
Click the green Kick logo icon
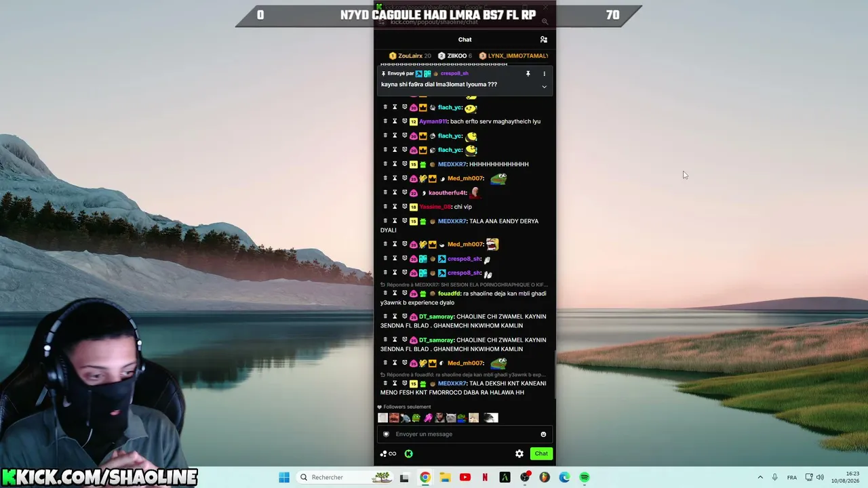(409, 453)
